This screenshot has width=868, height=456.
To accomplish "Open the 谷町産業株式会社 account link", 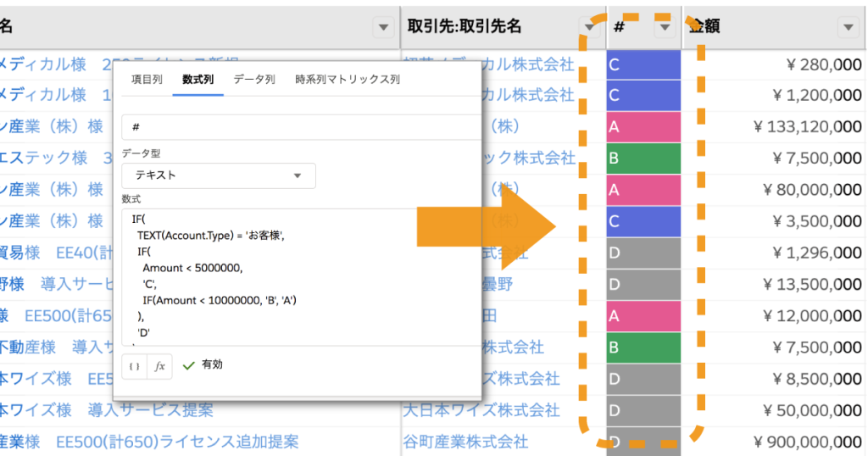I will pos(465,442).
